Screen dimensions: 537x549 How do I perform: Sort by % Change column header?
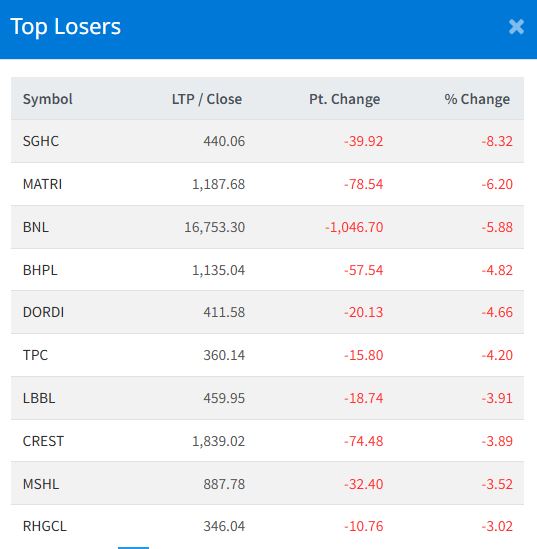click(x=477, y=99)
